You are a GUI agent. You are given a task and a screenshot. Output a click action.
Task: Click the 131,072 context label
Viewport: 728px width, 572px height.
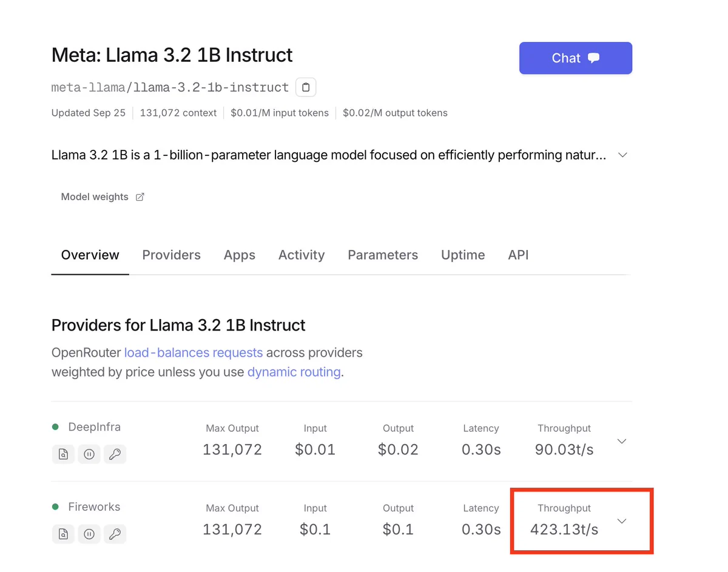tap(178, 113)
